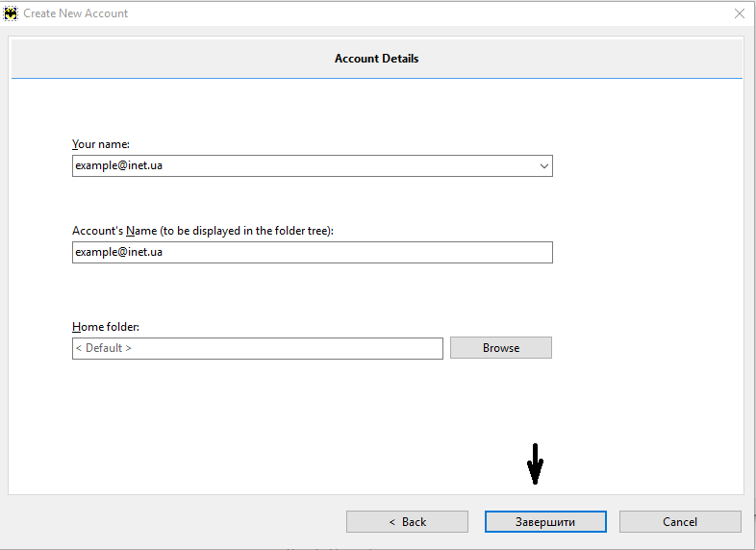Close the Create New Account window

click(739, 13)
